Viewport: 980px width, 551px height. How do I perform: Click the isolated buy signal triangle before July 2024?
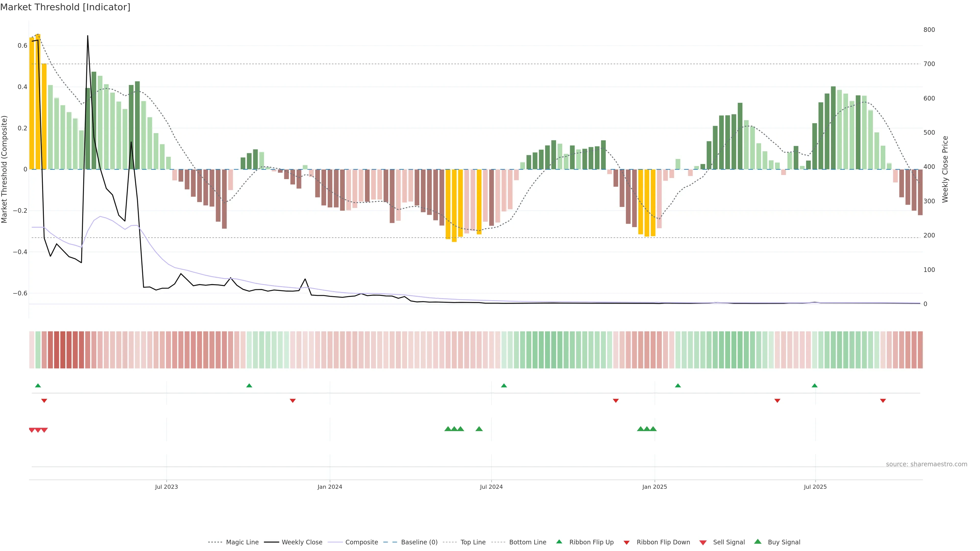pyautogui.click(x=479, y=429)
